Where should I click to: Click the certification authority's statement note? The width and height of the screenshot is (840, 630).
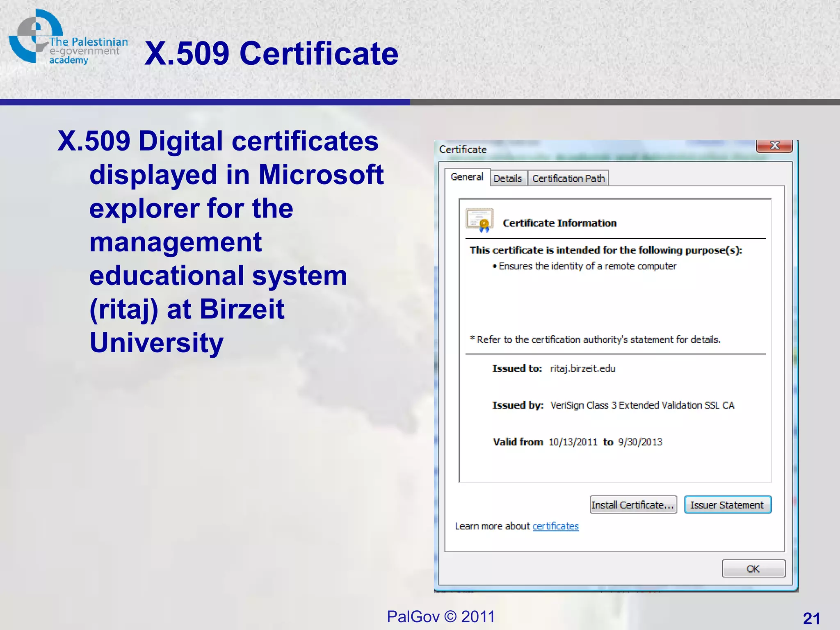point(595,340)
